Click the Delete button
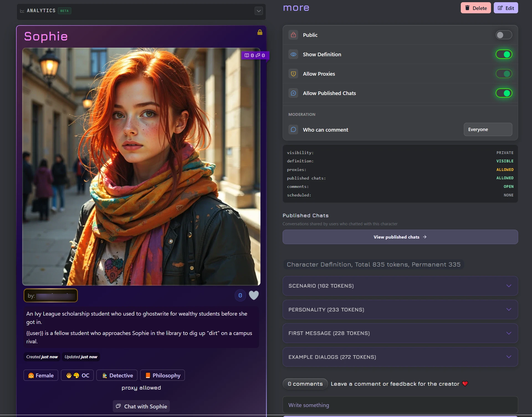The height and width of the screenshot is (417, 532). click(x=475, y=8)
